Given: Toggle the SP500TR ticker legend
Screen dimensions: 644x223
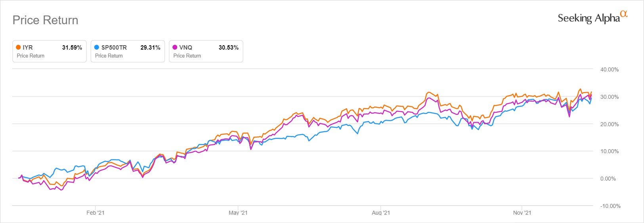Looking at the screenshot, I should click(x=114, y=47).
